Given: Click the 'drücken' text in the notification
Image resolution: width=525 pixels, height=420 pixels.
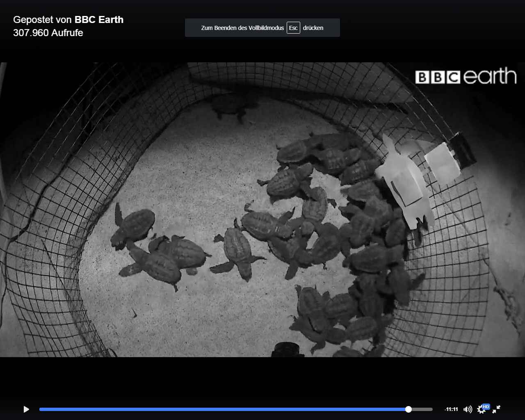Looking at the screenshot, I should coord(313,28).
